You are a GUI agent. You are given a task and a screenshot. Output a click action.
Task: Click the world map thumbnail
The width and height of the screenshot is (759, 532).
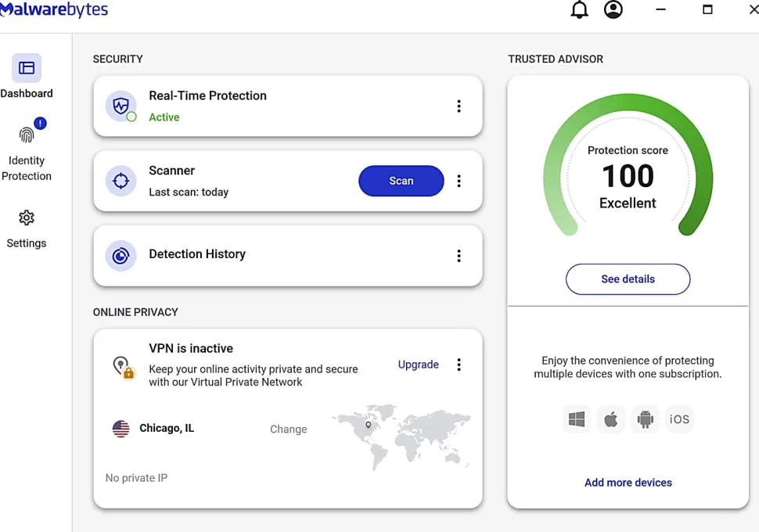coord(401,437)
